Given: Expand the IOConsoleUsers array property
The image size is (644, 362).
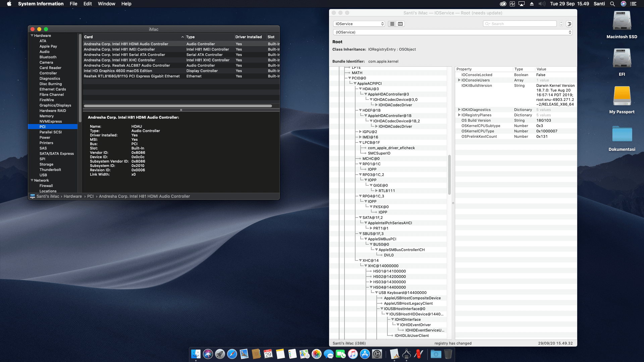Looking at the screenshot, I should pyautogui.click(x=459, y=80).
